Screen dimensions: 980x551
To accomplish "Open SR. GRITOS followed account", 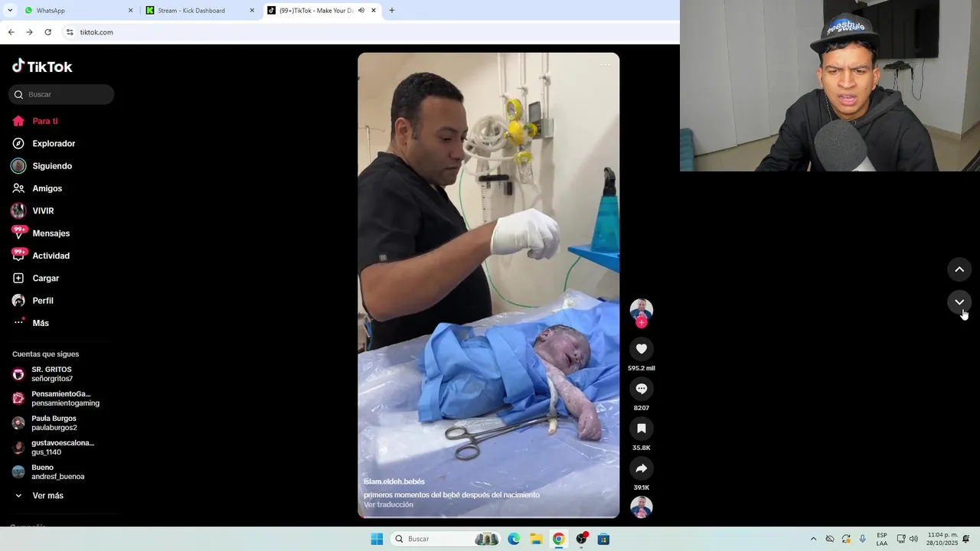I will coord(52,374).
